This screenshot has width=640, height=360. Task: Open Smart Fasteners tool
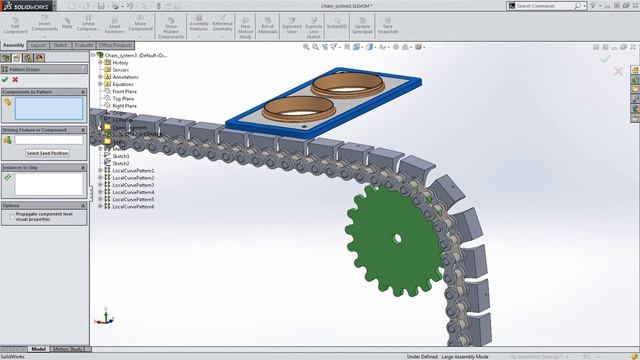pyautogui.click(x=114, y=25)
